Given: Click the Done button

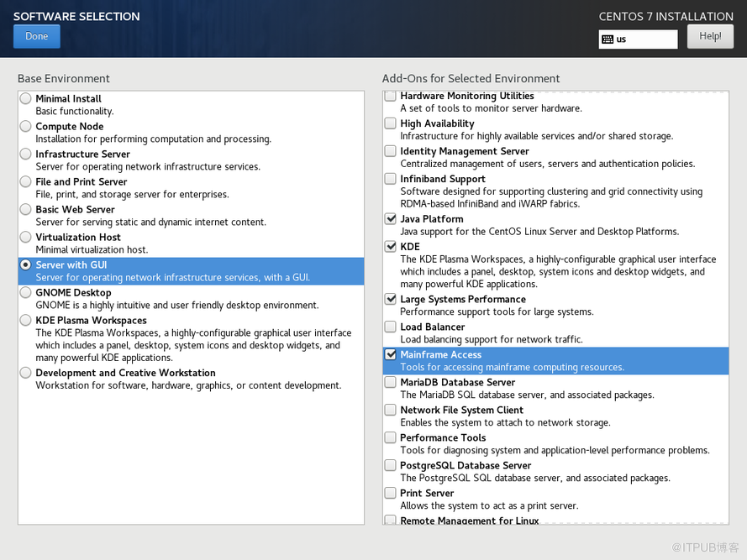Looking at the screenshot, I should pos(36,36).
